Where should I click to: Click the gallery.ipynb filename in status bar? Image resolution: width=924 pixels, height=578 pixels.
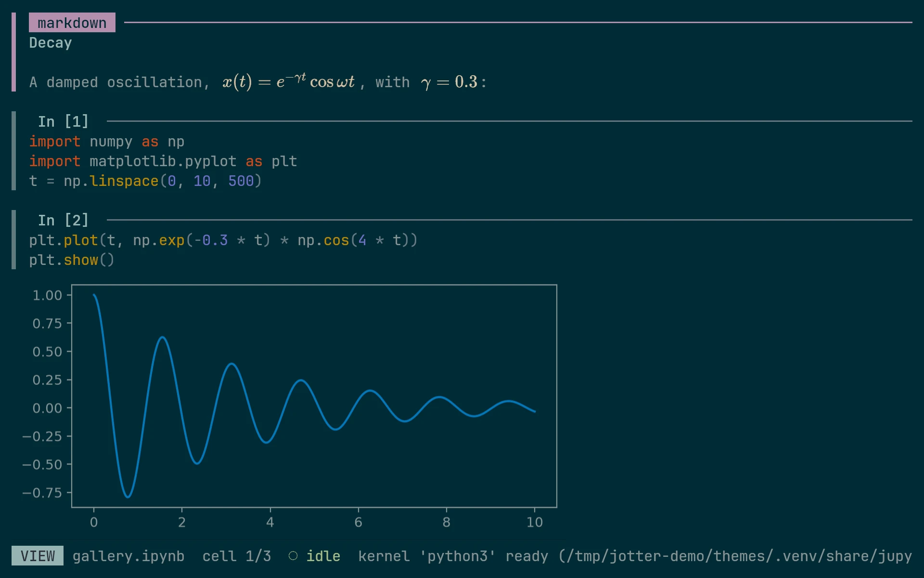click(x=128, y=556)
